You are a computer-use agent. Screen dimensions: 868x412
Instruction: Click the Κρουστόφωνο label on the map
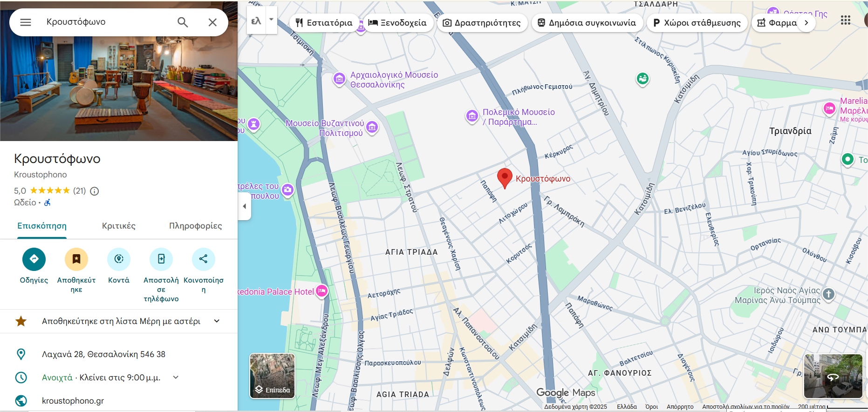(x=543, y=179)
